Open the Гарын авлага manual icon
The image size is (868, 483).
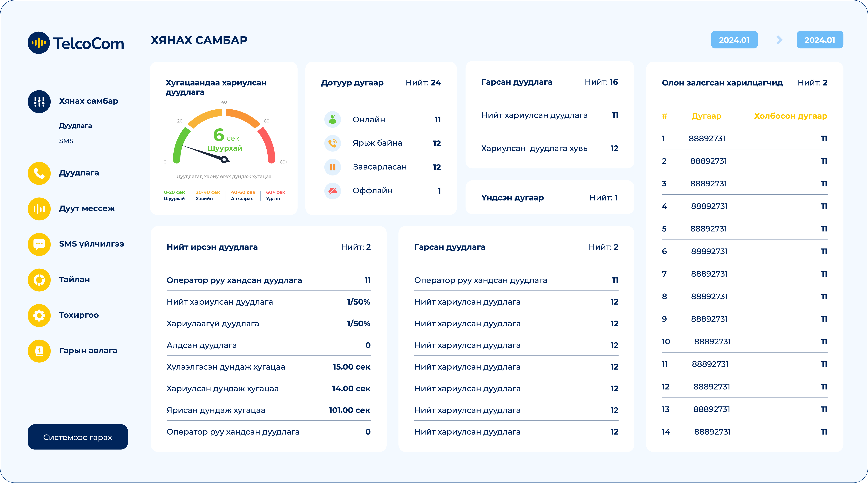[x=39, y=351]
